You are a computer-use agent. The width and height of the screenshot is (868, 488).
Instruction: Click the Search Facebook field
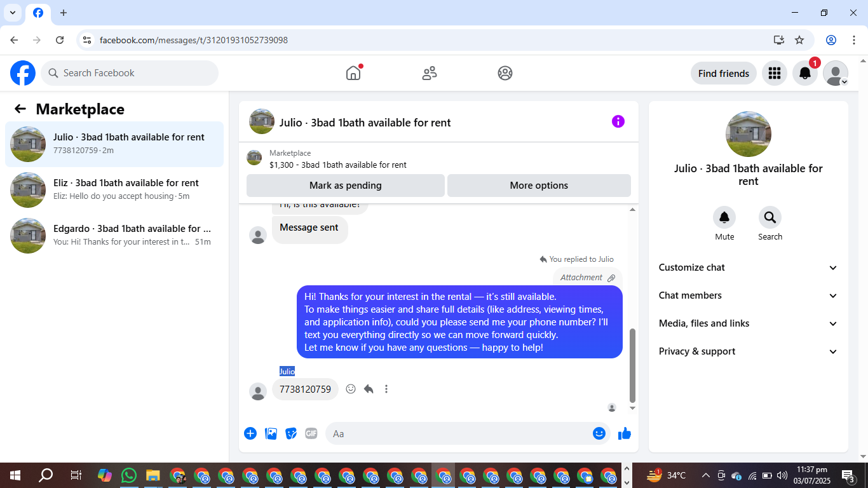130,73
